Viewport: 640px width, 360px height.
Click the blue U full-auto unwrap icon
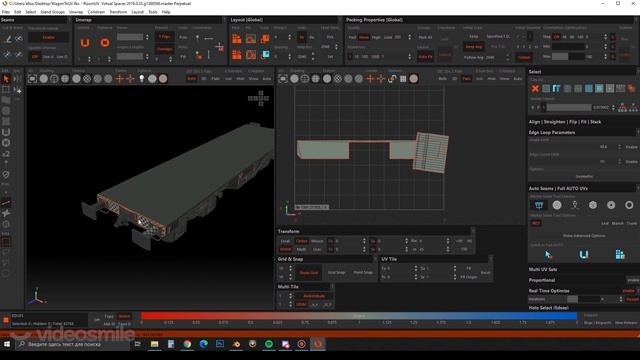(584, 255)
